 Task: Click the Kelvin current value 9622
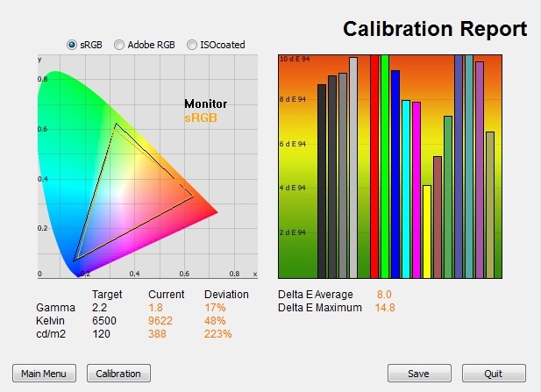(x=160, y=321)
